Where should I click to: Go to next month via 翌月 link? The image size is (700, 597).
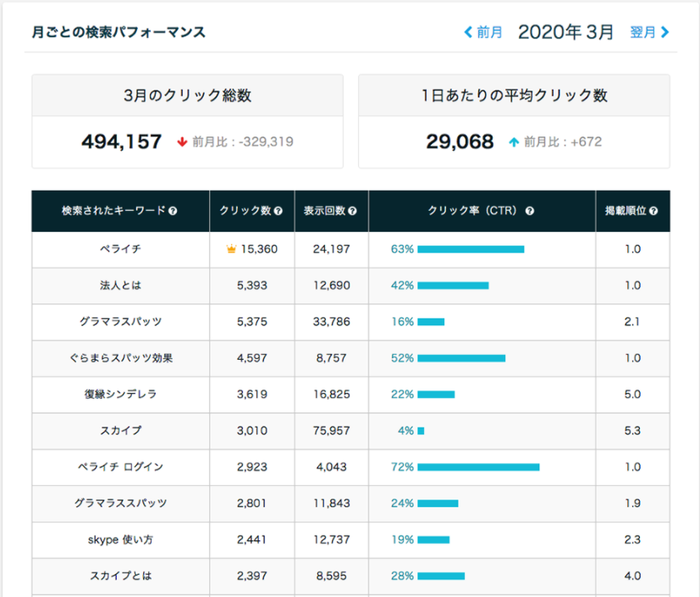tap(642, 32)
